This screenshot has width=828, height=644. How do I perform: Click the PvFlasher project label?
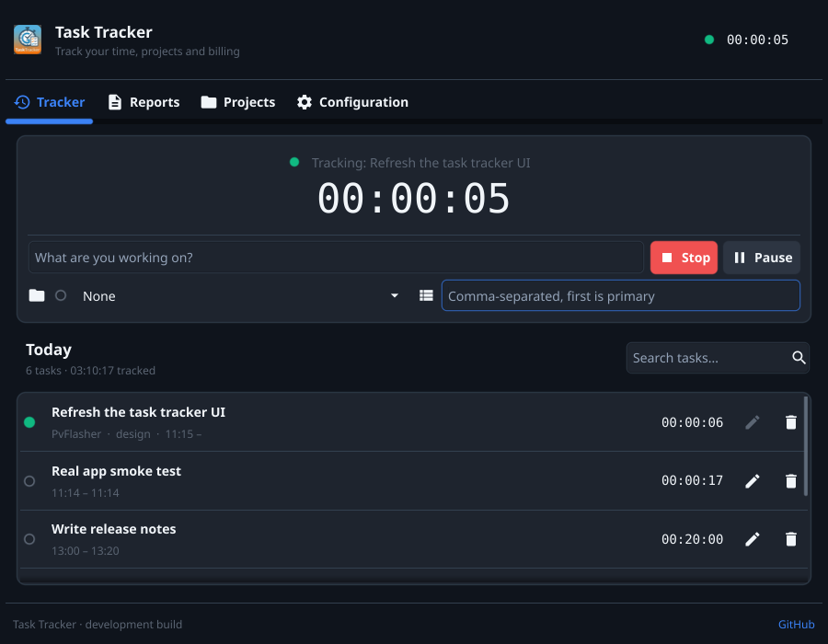click(76, 434)
